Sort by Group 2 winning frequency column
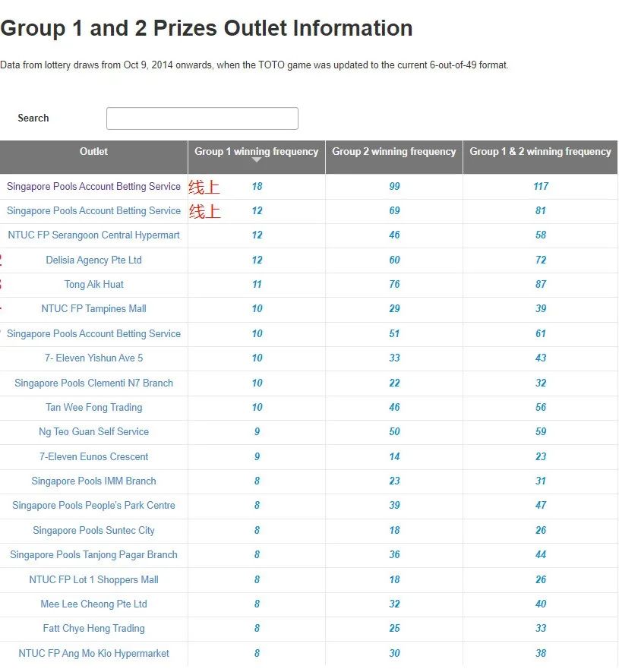This screenshot has height=672, width=619. pyautogui.click(x=393, y=151)
